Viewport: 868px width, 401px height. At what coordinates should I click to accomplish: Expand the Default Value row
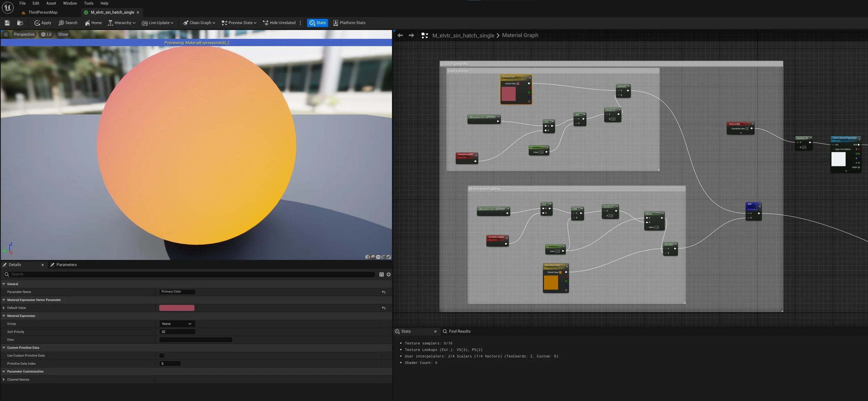click(4, 308)
